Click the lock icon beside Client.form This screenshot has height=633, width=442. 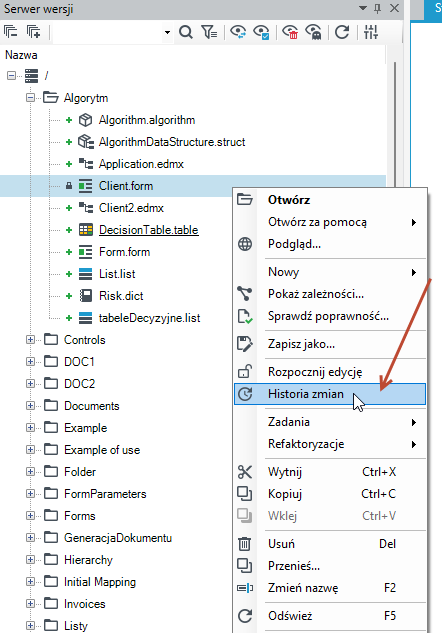[x=69, y=186]
